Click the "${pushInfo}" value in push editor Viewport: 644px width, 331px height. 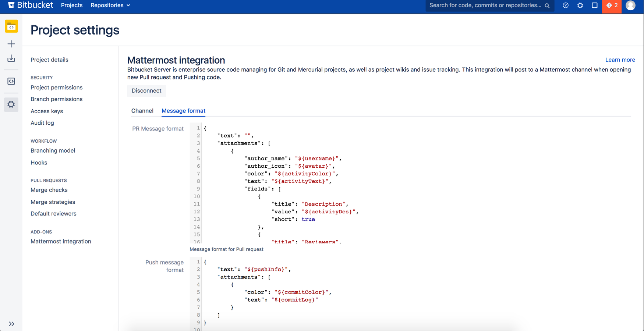[266, 269]
